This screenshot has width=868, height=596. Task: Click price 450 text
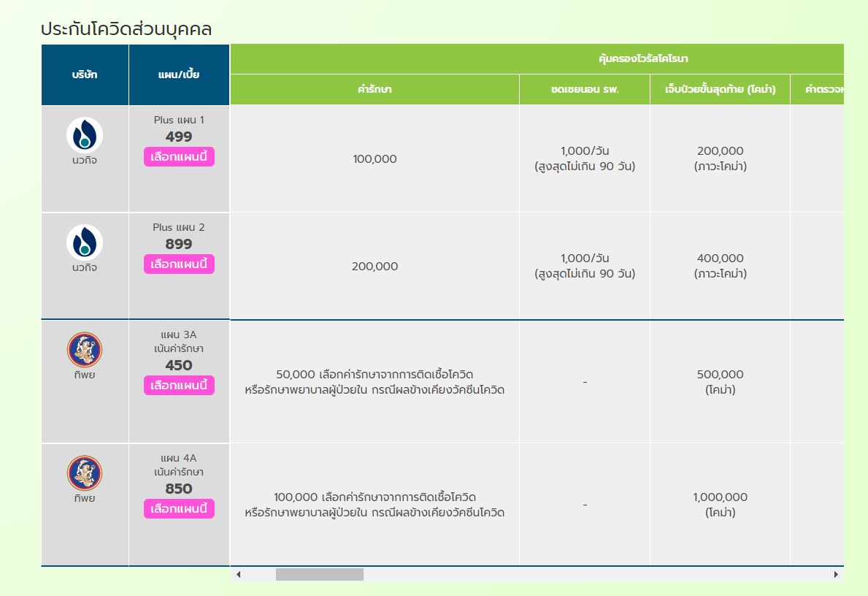pos(179,366)
